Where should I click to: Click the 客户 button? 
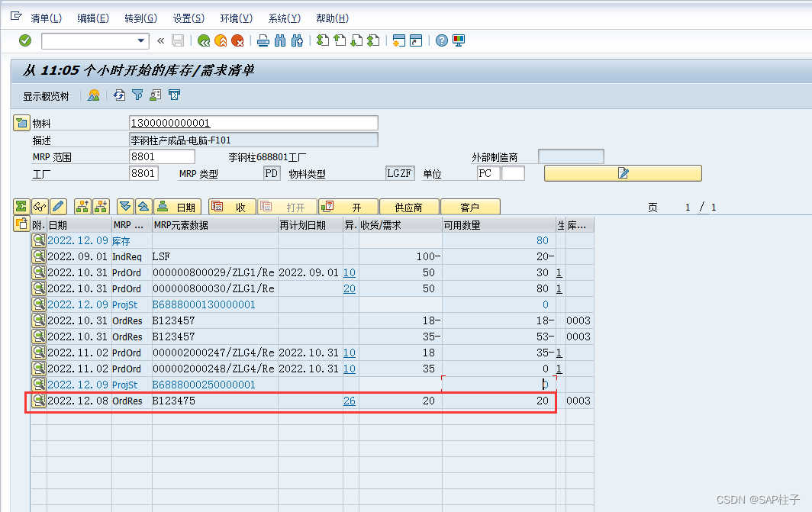click(470, 207)
